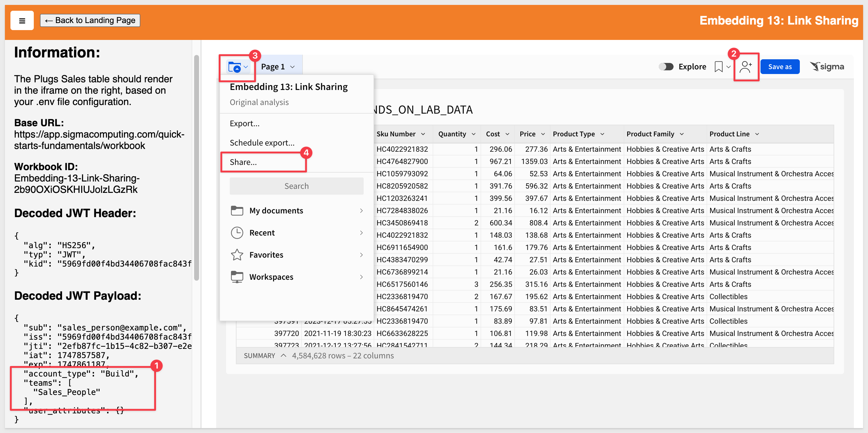Click Back to Landing Page button
The image size is (868, 433).
pyautogui.click(x=90, y=21)
